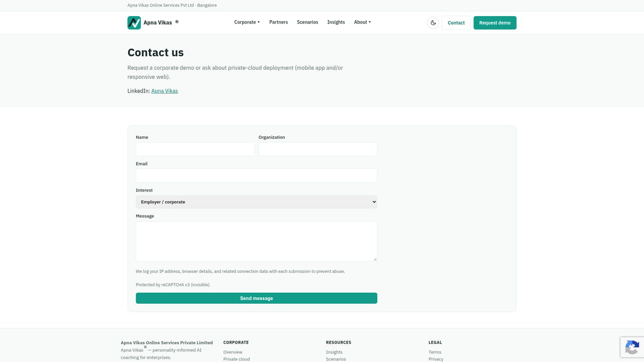Screen dimensions: 644x362
Task: Expand the Corporate dropdown menu
Action: tap(247, 22)
